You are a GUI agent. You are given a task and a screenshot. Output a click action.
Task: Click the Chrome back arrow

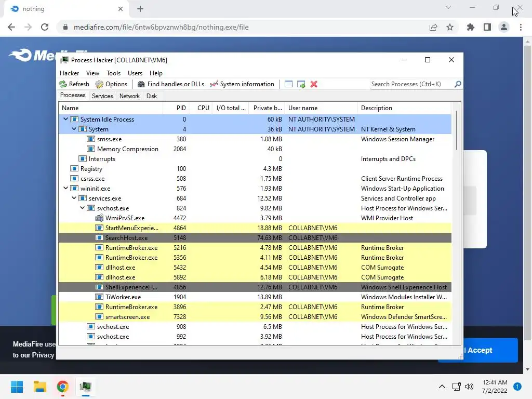coord(11,27)
